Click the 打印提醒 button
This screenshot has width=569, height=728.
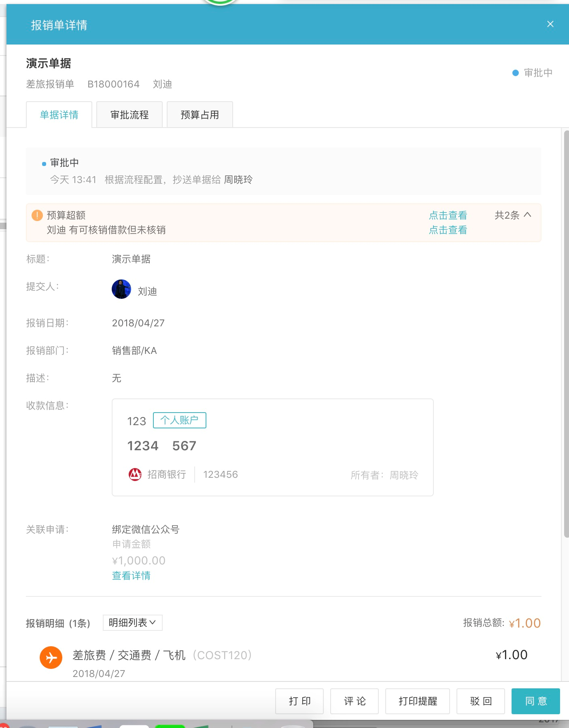click(x=418, y=701)
